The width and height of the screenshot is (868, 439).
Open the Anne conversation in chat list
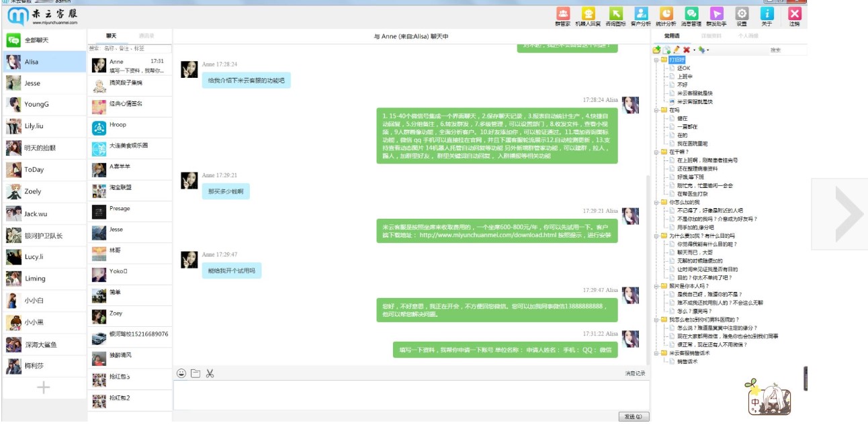tap(130, 65)
